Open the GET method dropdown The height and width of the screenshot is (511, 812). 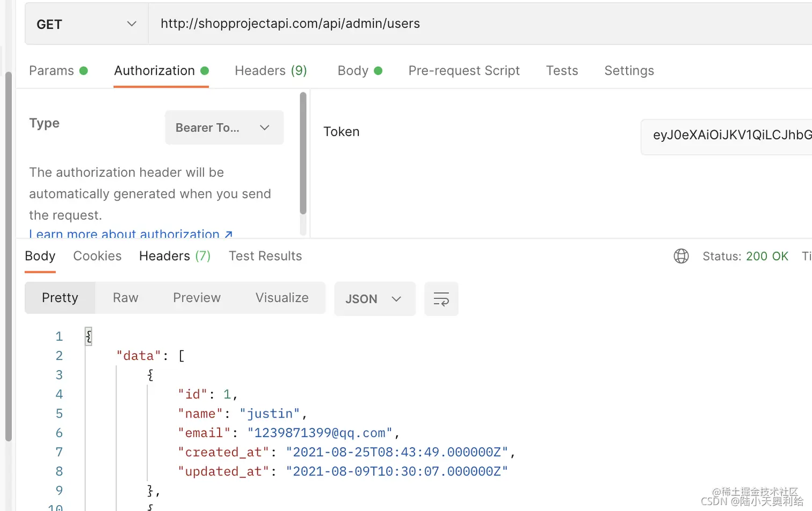(86, 24)
